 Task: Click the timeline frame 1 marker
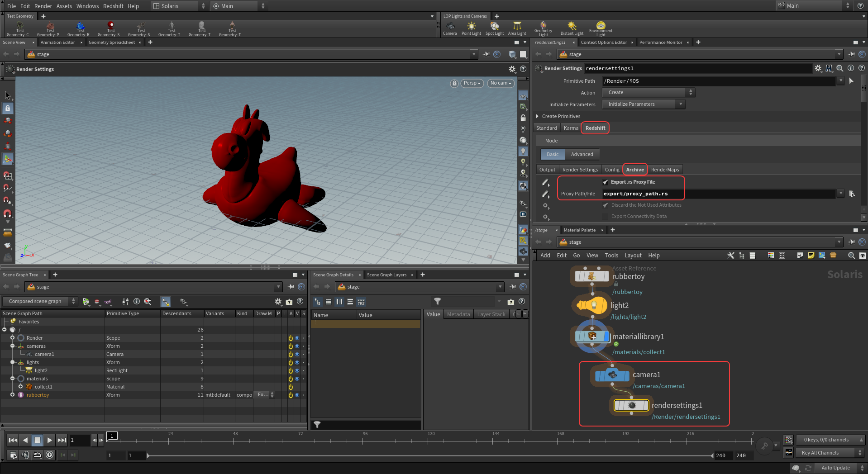[x=112, y=436]
